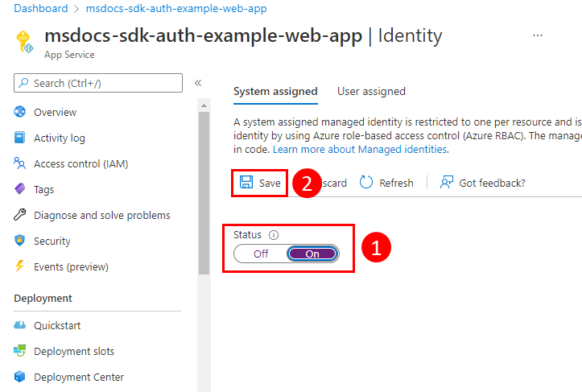This screenshot has height=392, width=582.
Task: Select the purple Tags icon
Action: pos(20,189)
